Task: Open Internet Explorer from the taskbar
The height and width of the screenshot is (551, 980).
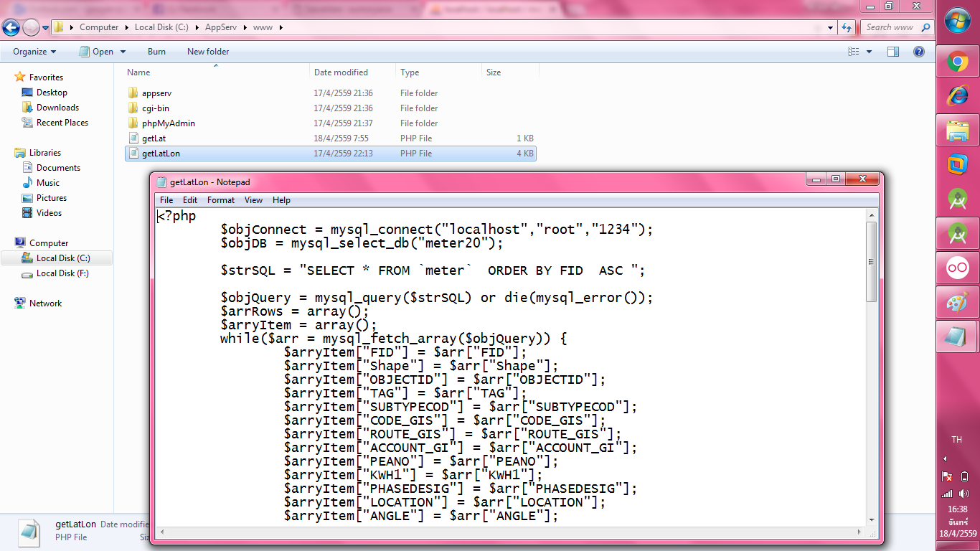Action: pos(958,96)
